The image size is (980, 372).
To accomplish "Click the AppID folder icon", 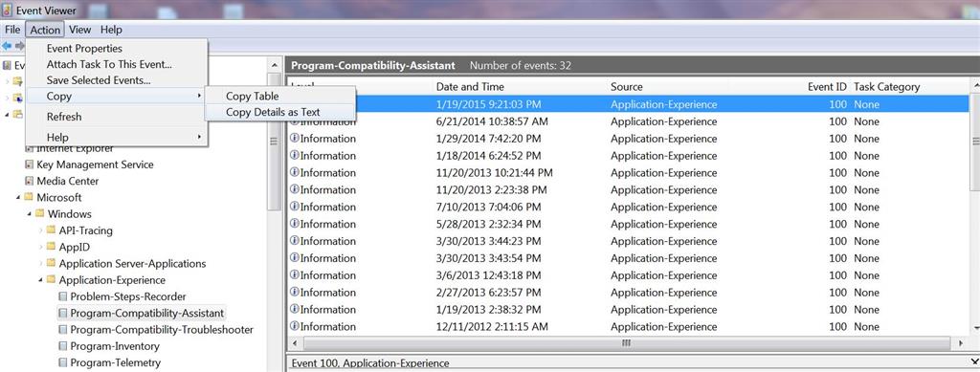I will tap(52, 247).
